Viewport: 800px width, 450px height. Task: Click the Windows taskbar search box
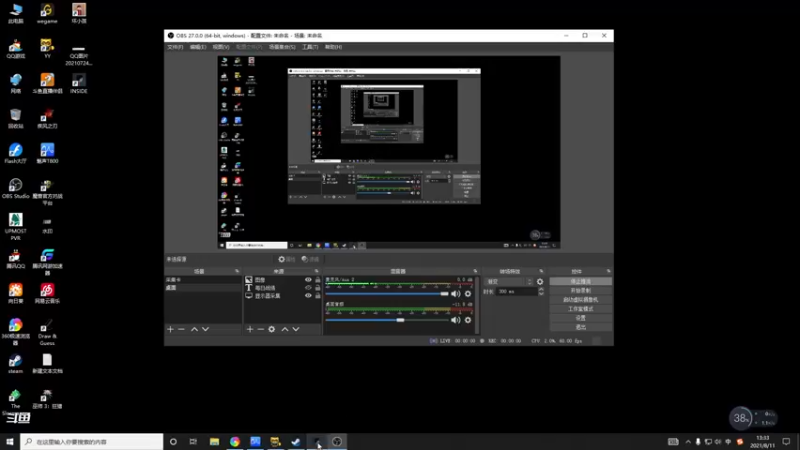click(92, 442)
